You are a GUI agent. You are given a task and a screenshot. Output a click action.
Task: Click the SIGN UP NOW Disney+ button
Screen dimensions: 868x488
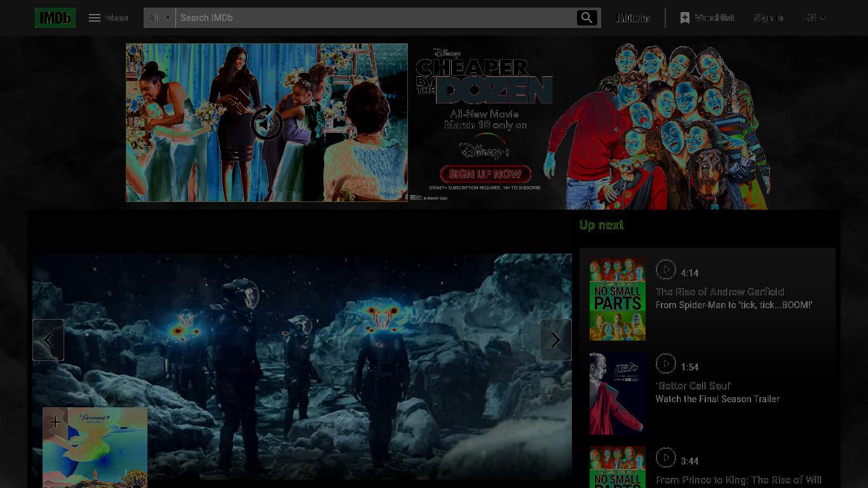[485, 174]
